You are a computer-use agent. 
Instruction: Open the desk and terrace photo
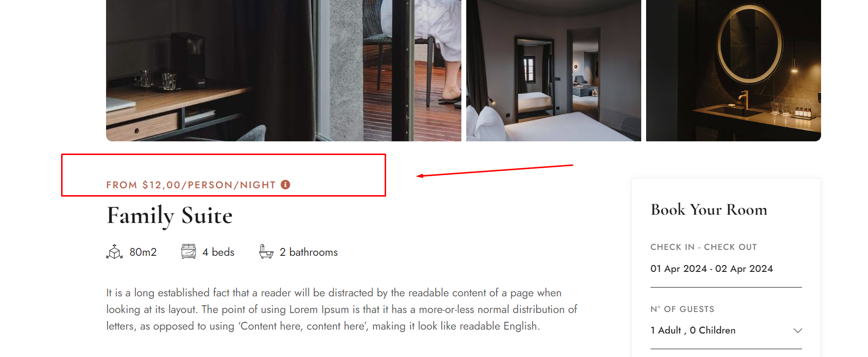[x=283, y=70]
